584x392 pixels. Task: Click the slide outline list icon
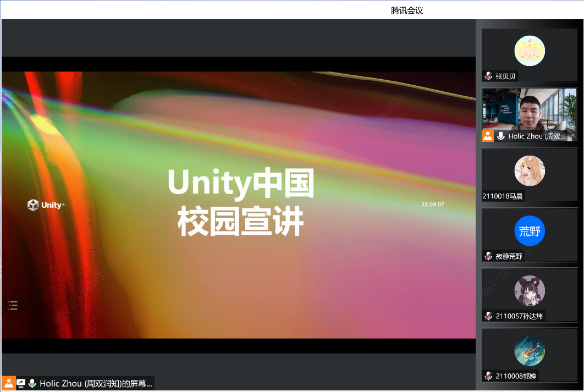13,305
